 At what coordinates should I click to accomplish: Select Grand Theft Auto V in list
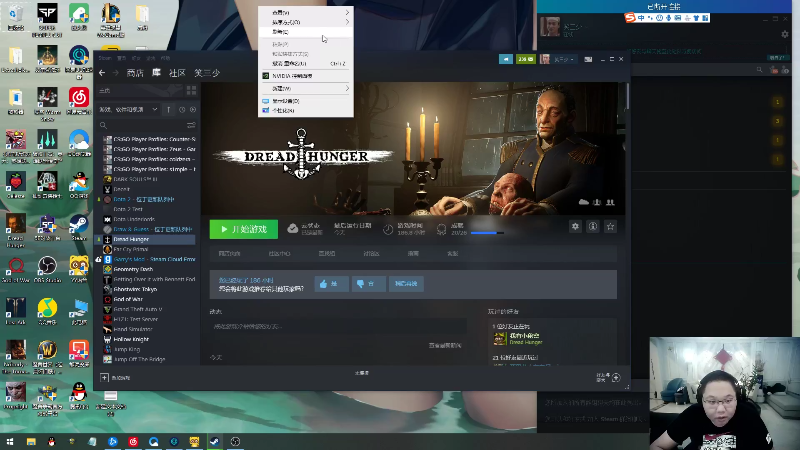tap(145, 309)
